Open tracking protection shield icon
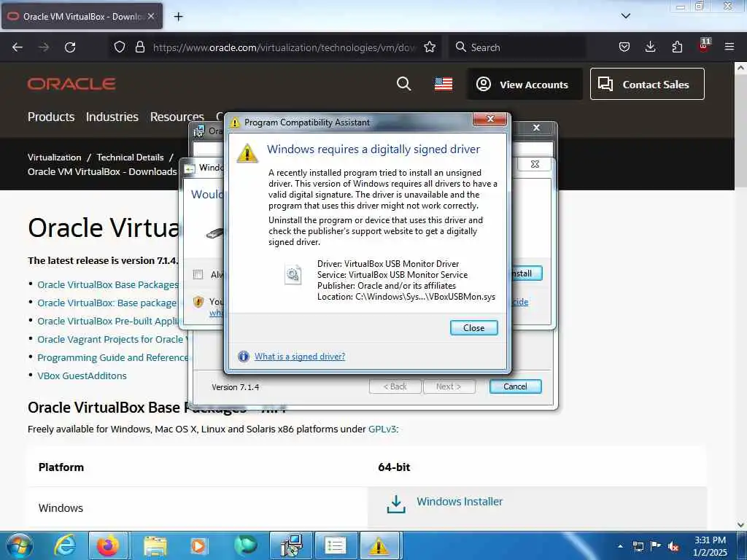Viewport: 747px width, 560px height. coord(120,47)
